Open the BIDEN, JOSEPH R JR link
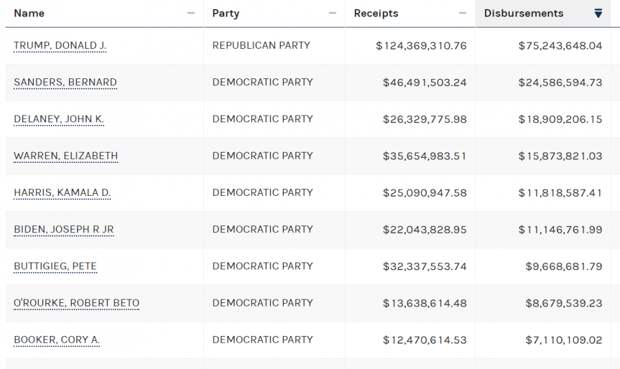This screenshot has width=620, height=369. [64, 229]
